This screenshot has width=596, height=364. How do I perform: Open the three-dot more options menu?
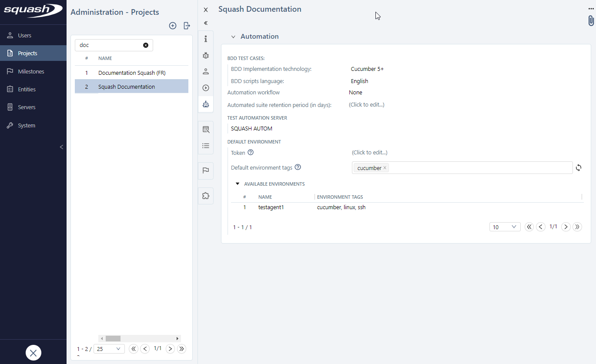(x=591, y=9)
